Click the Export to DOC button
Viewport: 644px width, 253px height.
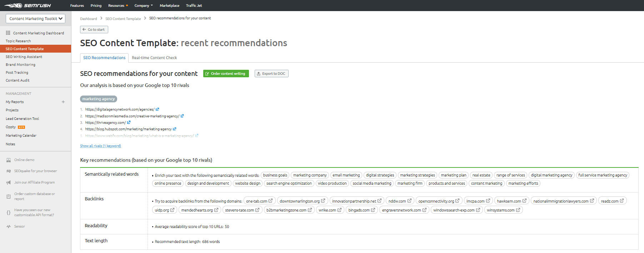(271, 73)
